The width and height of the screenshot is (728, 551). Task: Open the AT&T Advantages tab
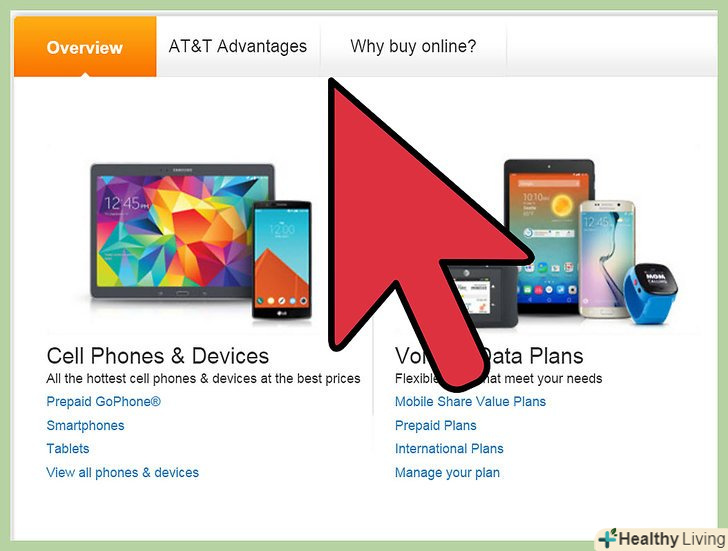pos(238,46)
